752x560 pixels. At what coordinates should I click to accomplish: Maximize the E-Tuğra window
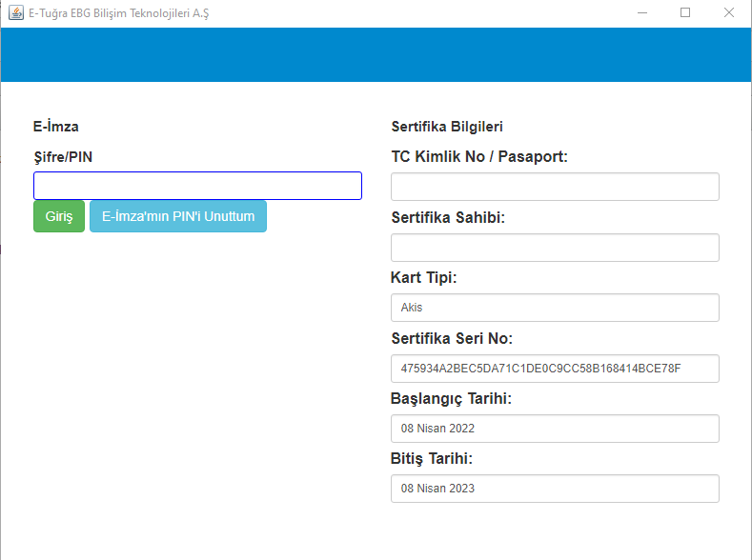coord(685,13)
